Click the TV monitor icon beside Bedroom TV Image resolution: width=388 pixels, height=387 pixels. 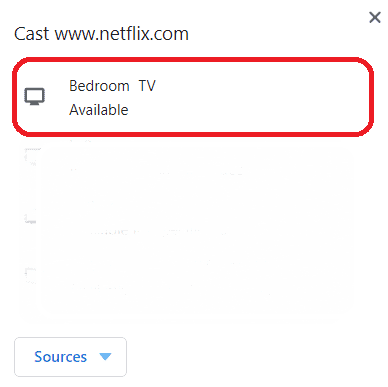click(x=34, y=97)
